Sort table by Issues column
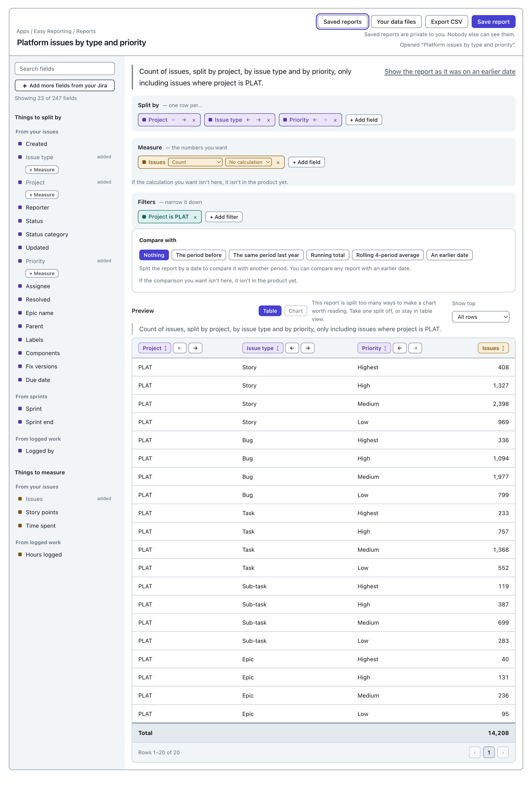The image size is (532, 798). tap(493, 348)
